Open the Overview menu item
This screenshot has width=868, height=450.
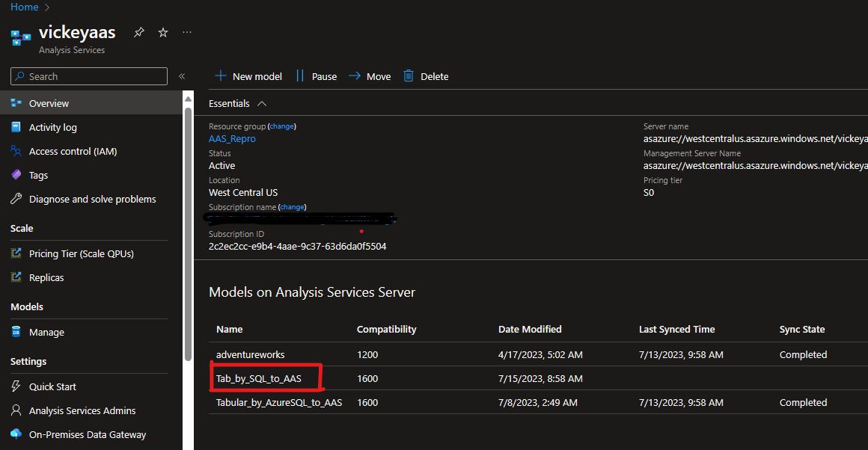click(x=91, y=103)
